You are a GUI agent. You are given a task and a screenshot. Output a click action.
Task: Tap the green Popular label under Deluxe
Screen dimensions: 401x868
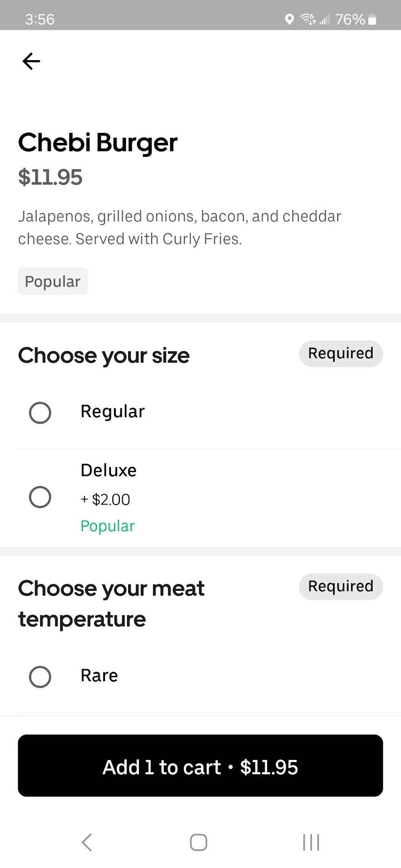click(108, 526)
